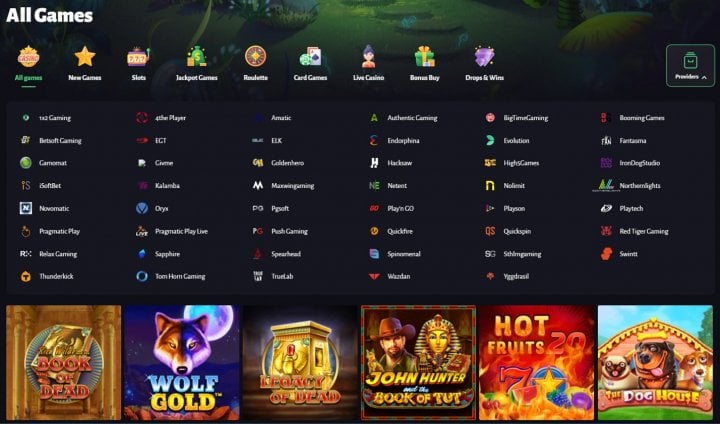Select the Roulette wheel icon
The height and width of the screenshot is (424, 720).
(x=255, y=57)
